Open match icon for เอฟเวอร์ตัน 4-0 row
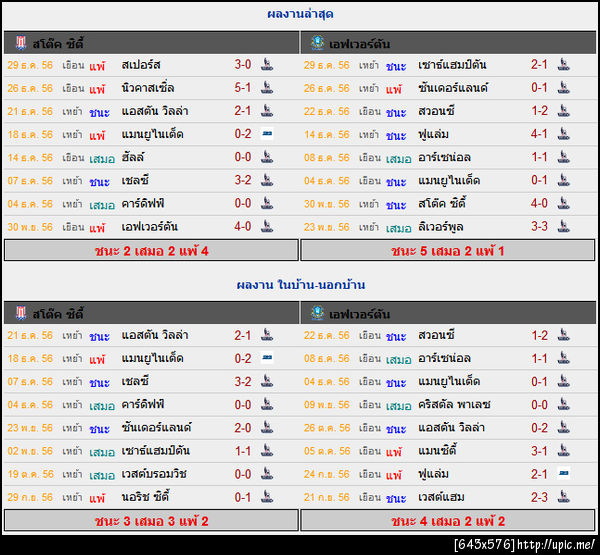The width and height of the screenshot is (600, 555). 267,226
